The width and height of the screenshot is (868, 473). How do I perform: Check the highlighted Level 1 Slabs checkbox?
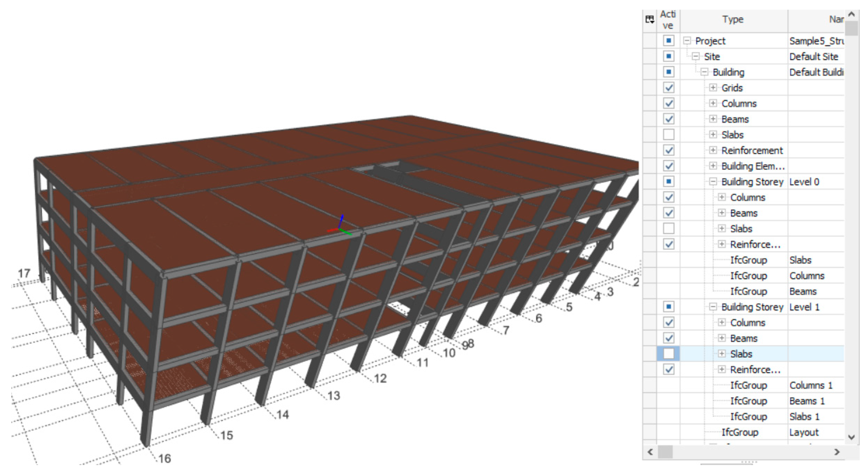tap(669, 353)
